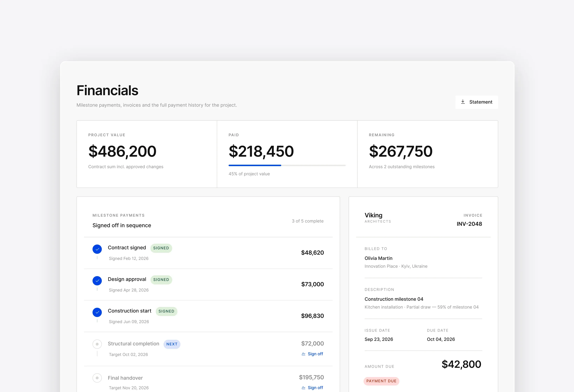Click the blue checkmark beside Contract signed
Image resolution: width=574 pixels, height=392 pixels.
[x=97, y=249]
